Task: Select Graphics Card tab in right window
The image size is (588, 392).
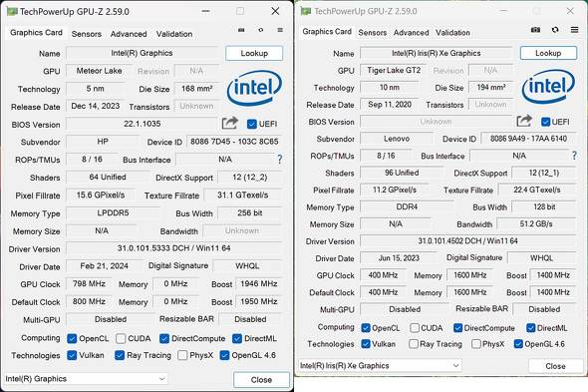Action: (327, 32)
